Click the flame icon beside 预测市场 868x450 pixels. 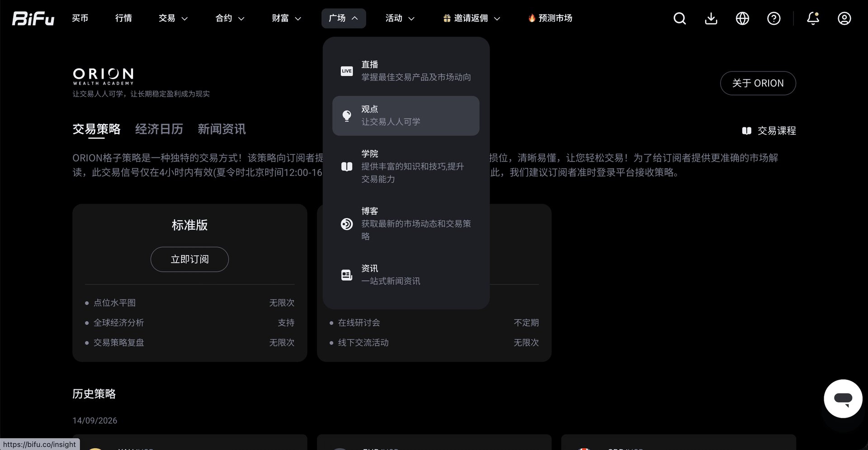click(532, 18)
